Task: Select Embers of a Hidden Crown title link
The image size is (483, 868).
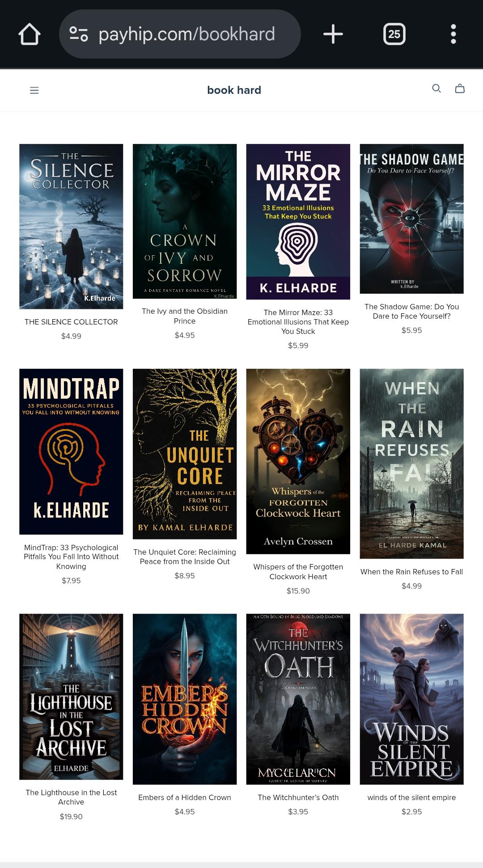Action: (x=185, y=797)
